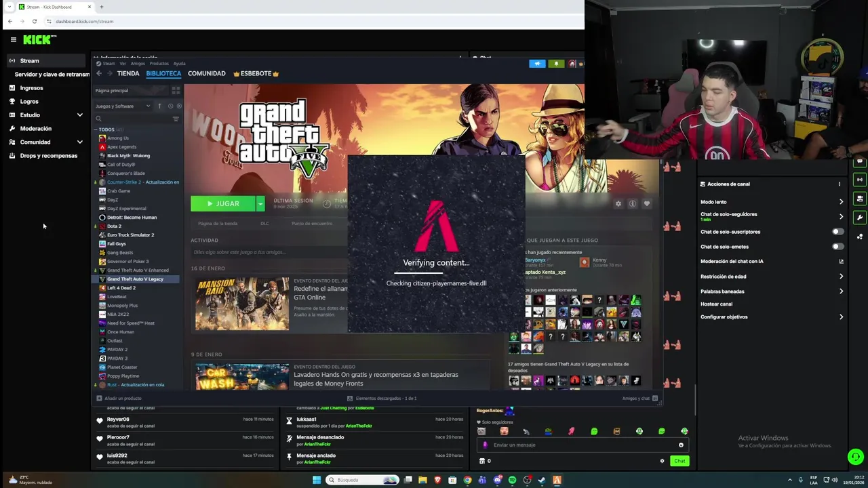Favorite GTA V with heart icon
The height and width of the screenshot is (488, 868).
coord(647,204)
